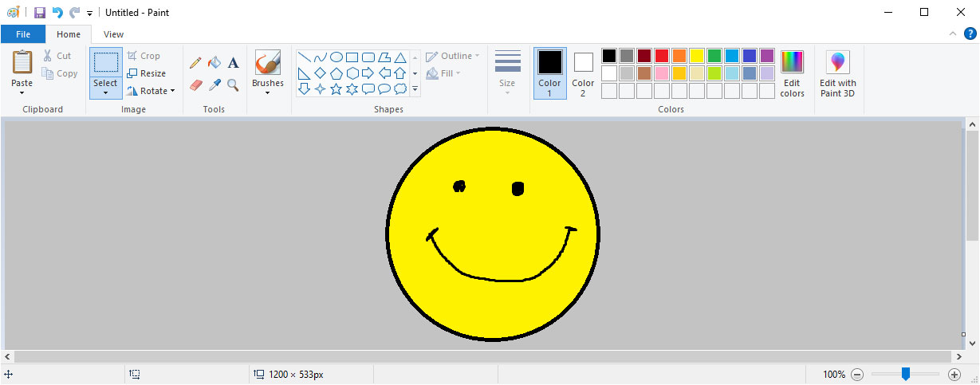Activate Color 1 foreground selector
This screenshot has height=385, width=980.
549,73
